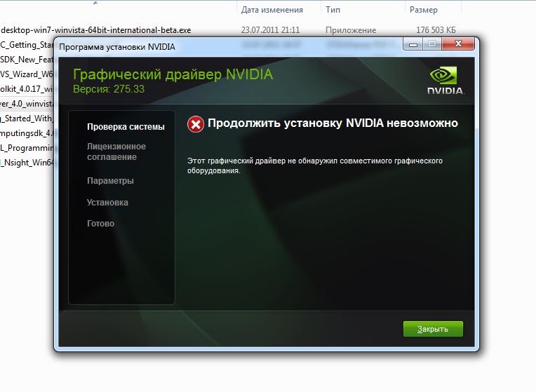Screen dimensions: 536x392
Task: Click the NVIDIA logo in the header
Action: coord(445,81)
